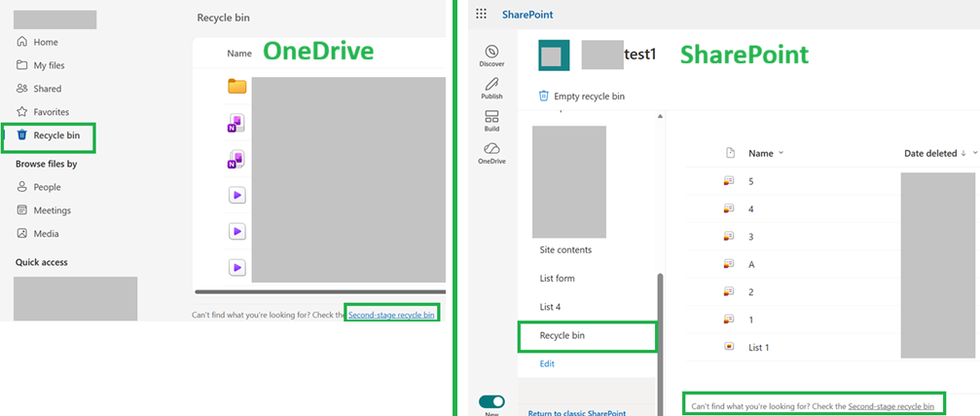Open Shared in the OneDrive sidebar

pyautogui.click(x=39, y=89)
